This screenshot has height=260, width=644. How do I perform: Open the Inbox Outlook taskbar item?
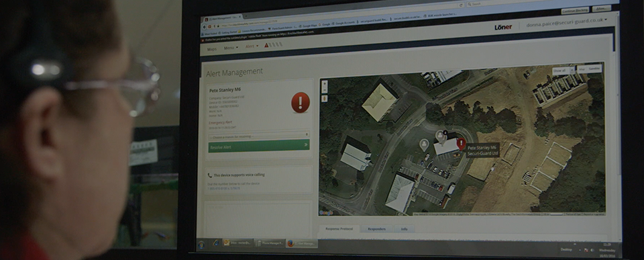click(237, 243)
